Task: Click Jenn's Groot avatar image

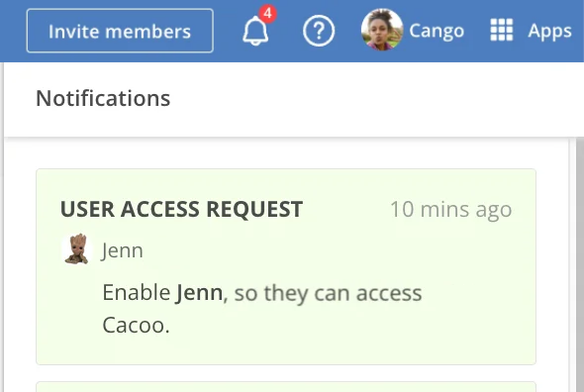Action: coord(77,249)
